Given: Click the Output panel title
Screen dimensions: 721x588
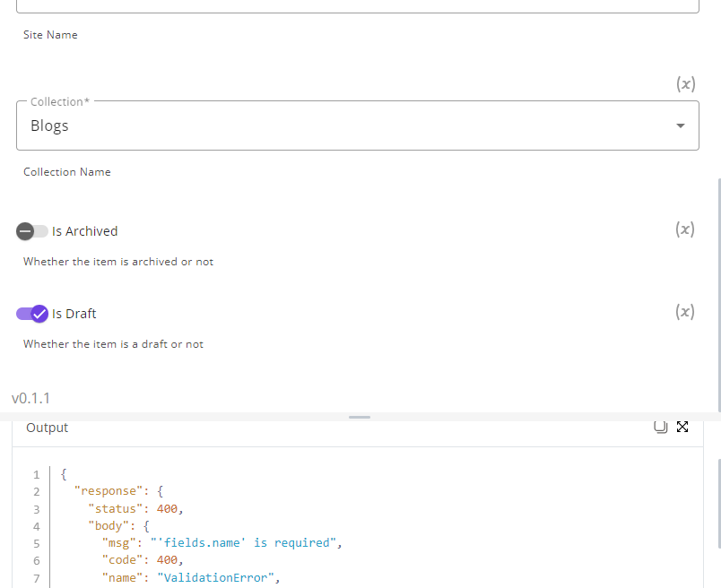Looking at the screenshot, I should (x=47, y=428).
